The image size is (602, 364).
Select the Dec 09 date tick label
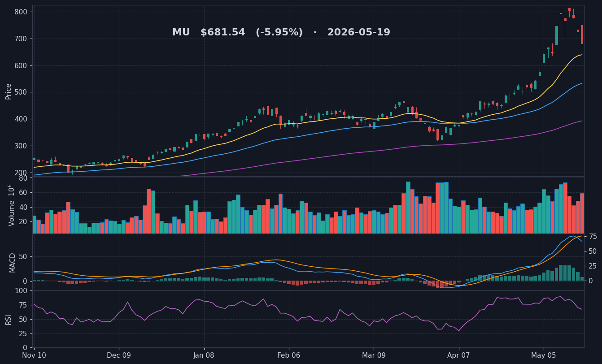tap(119, 355)
